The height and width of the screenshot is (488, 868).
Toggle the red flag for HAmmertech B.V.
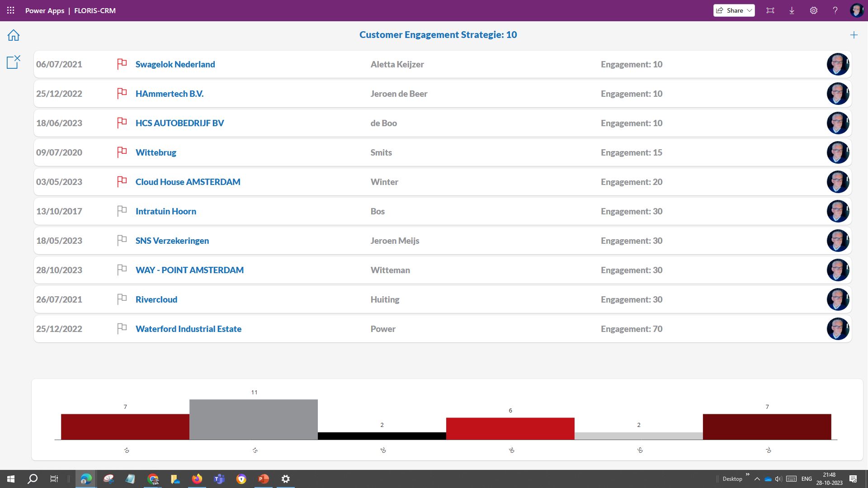[x=122, y=94]
